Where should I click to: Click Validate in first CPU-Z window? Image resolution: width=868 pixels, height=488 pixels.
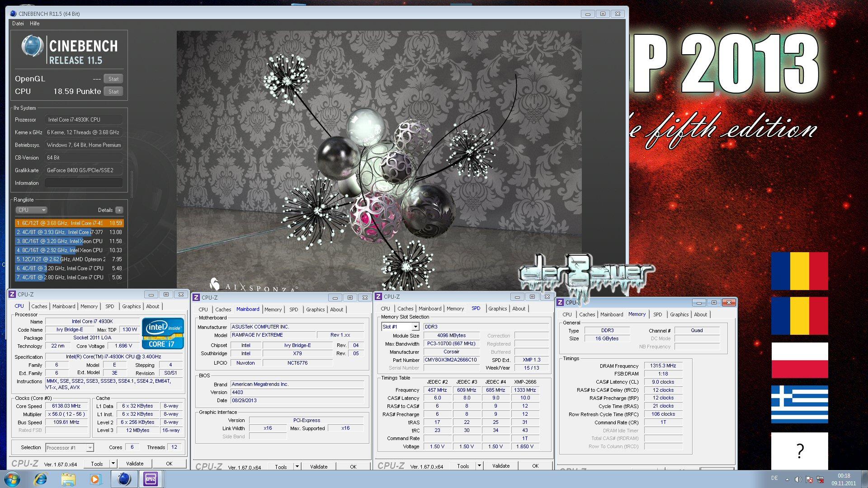[135, 464]
